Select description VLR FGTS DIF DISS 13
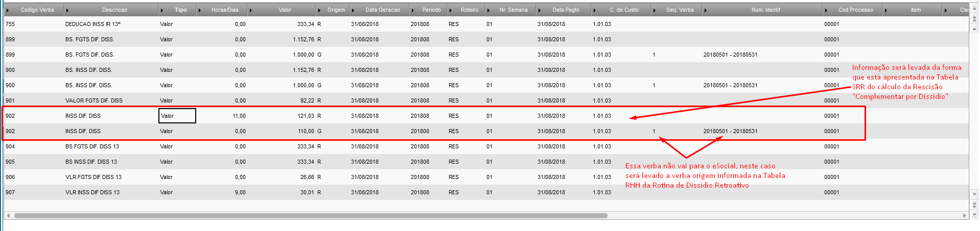The width and height of the screenshot is (980, 231). click(x=94, y=177)
